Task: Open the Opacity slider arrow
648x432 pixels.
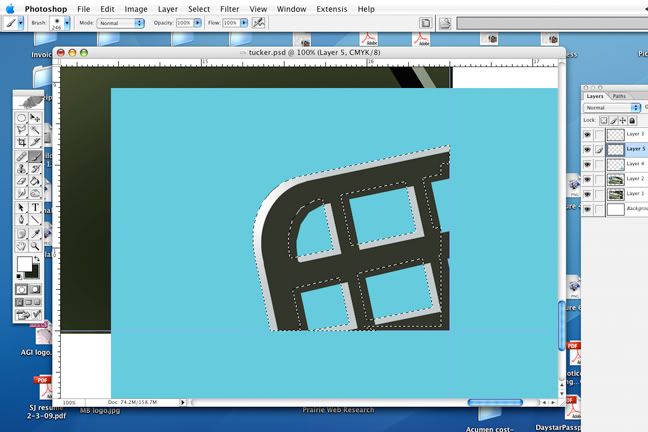Action: point(198,23)
